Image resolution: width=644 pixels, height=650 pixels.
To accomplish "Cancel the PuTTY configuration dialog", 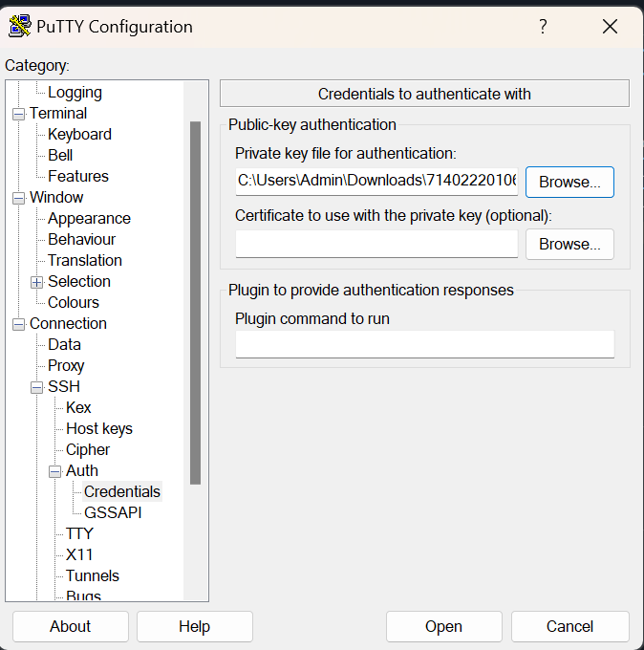I will point(570,626).
